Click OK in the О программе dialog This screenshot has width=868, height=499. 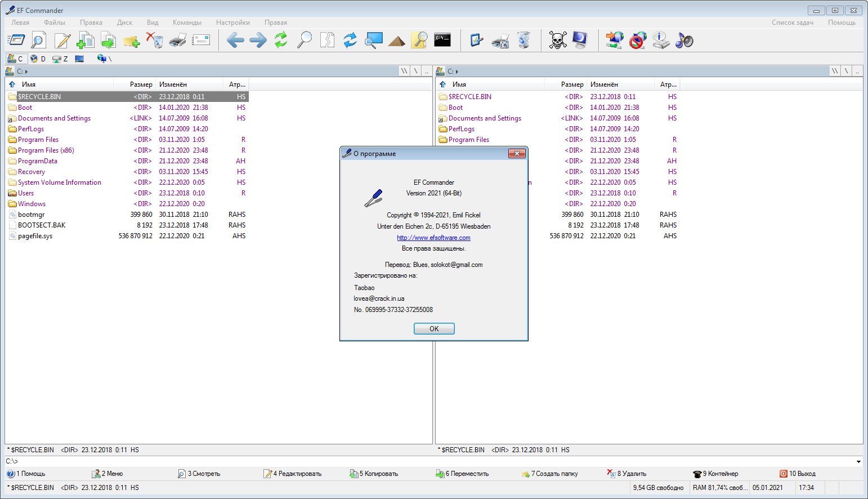coord(434,328)
